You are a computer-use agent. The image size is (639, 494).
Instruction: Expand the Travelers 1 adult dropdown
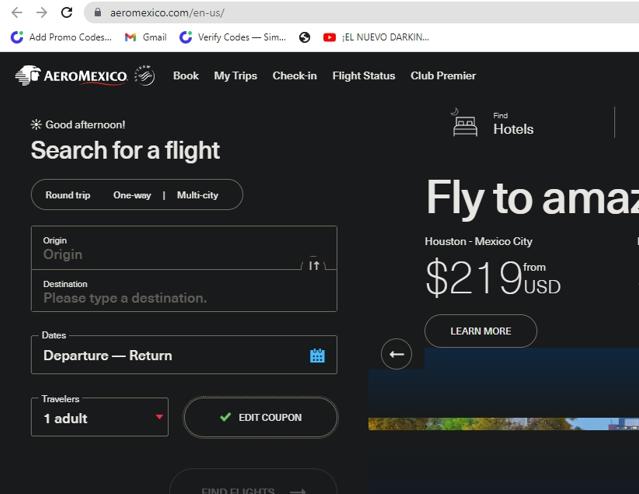pyautogui.click(x=100, y=417)
